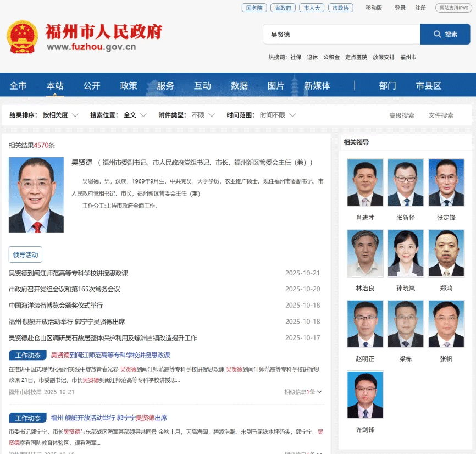Switch to the 市县区 tab
This screenshot has height=454, width=476.
428,85
